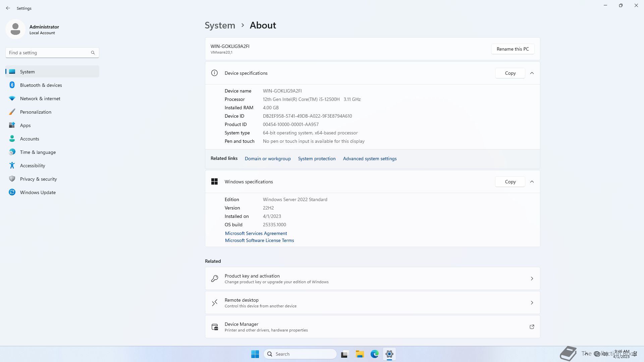Click the Accessibility figure icon

12,165
